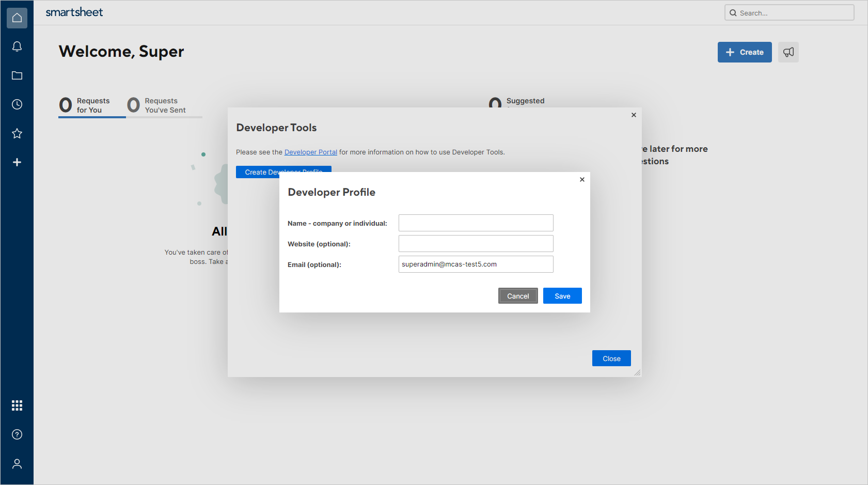Open Help using the question mark icon

(x=17, y=434)
